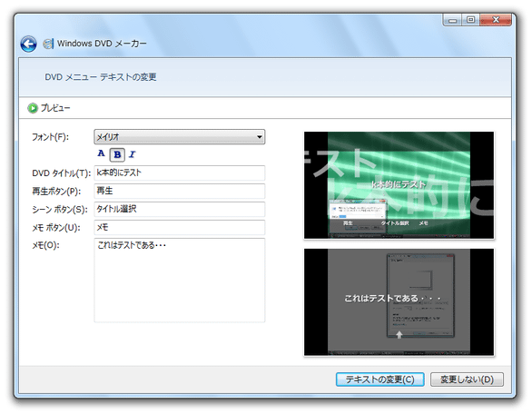
Task: Click the プレビュー preview link
Action: [x=55, y=108]
